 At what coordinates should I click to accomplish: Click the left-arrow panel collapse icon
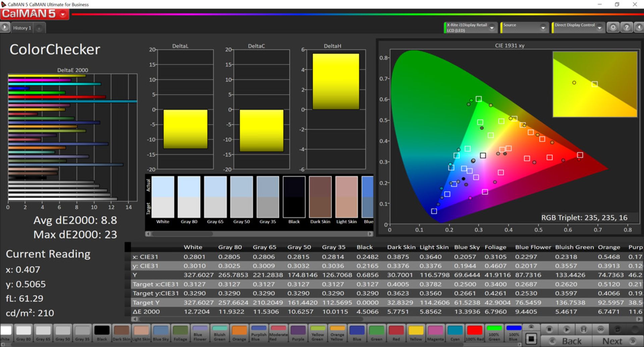coord(639,27)
